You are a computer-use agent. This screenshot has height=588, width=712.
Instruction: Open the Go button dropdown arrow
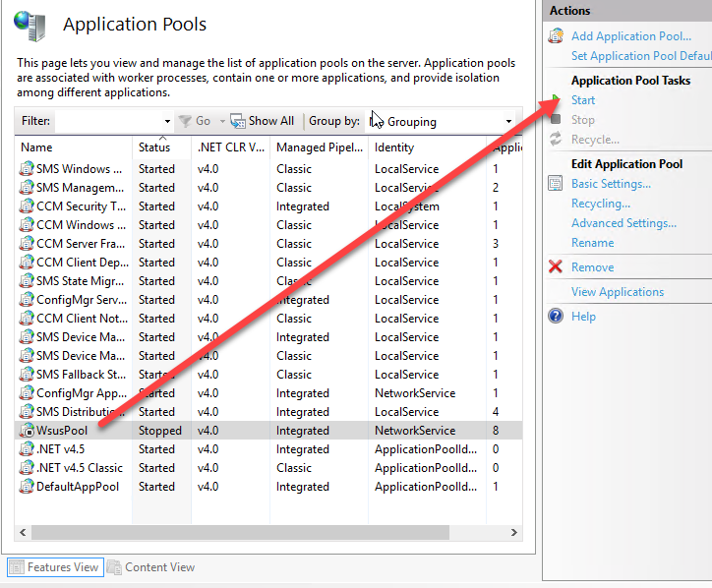tap(222, 121)
